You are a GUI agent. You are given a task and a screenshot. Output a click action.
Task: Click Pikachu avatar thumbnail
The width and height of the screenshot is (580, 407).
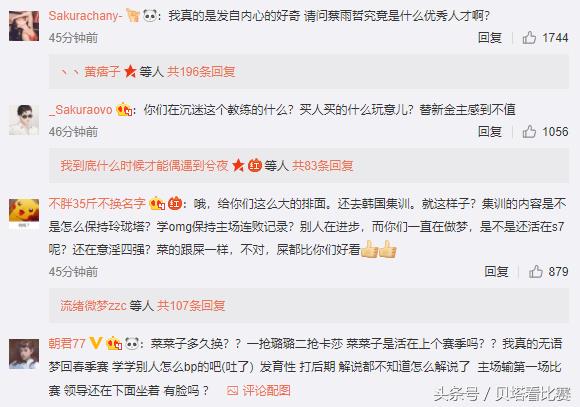[24, 213]
